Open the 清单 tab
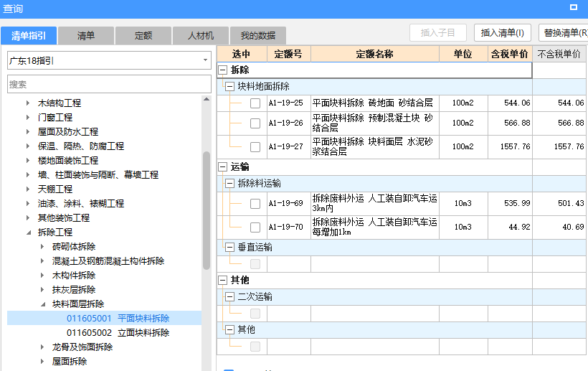The height and width of the screenshot is (371, 588). [86, 36]
